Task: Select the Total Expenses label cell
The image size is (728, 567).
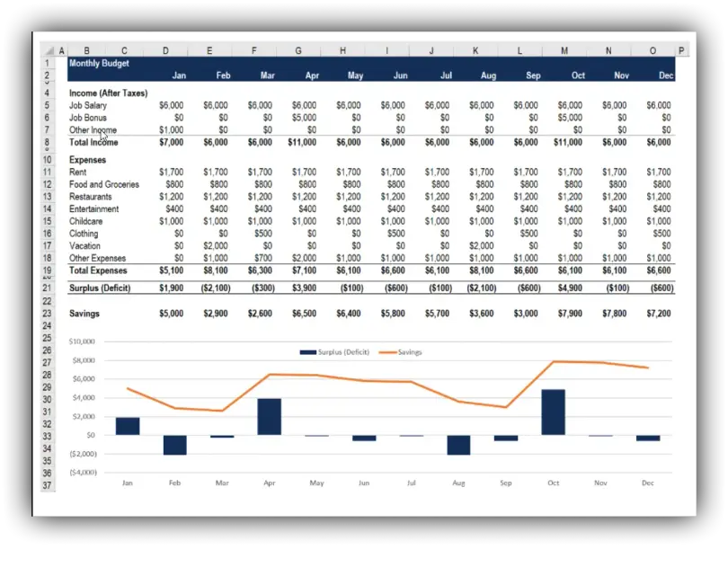Action: click(x=99, y=270)
